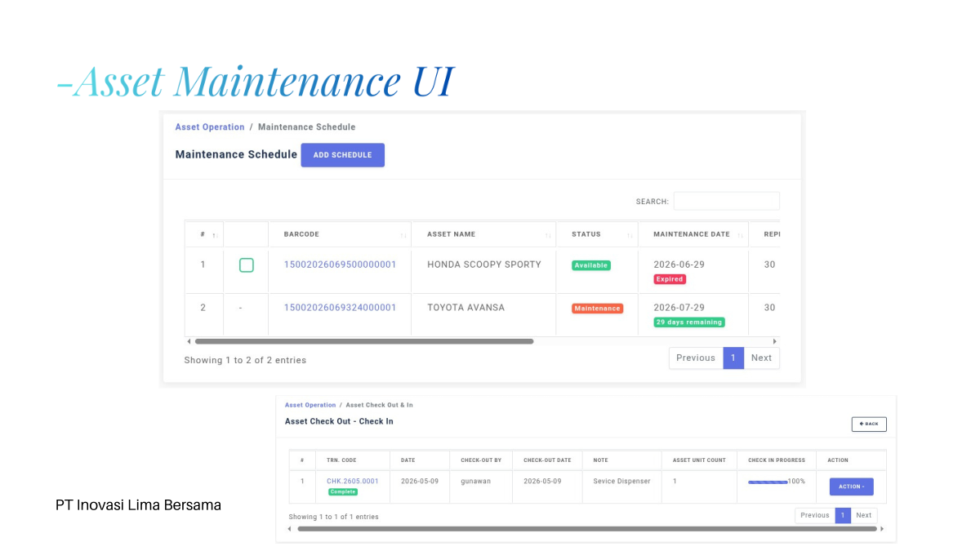Open barcode 15002026069324000001 link
Image resolution: width=980 pixels, height=551 pixels.
[x=340, y=308]
